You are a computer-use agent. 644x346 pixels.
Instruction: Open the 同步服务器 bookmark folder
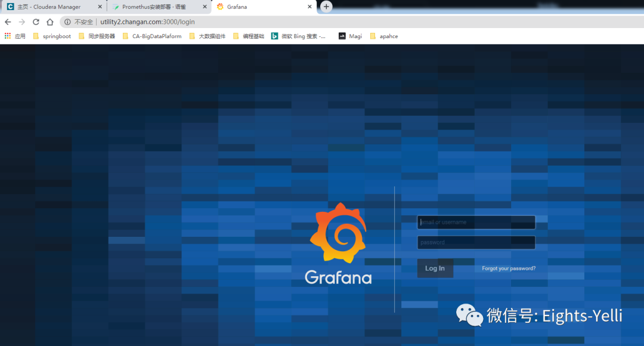97,36
